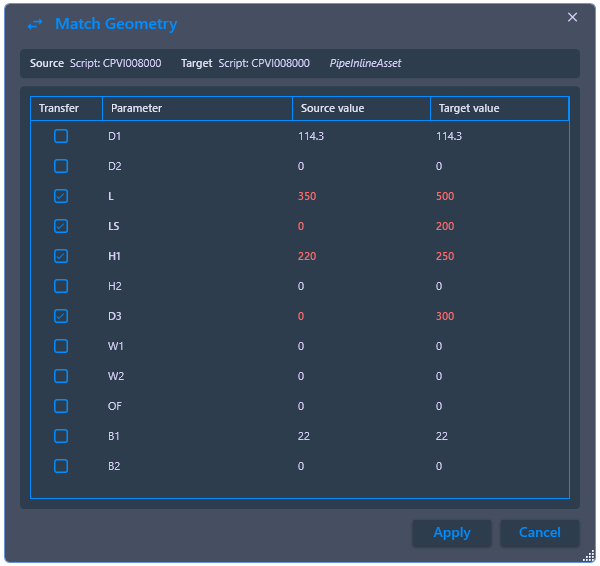
Task: Select the target value 200 for LS
Action: (445, 226)
